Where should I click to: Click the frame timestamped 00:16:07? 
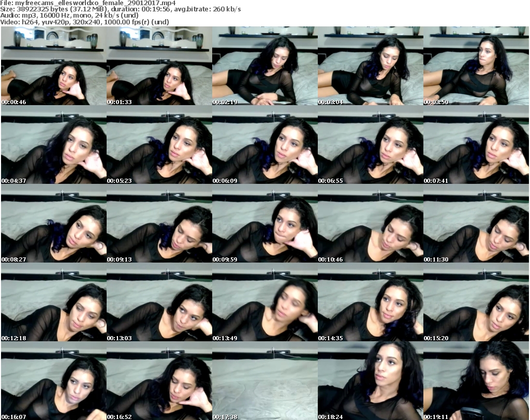tap(53, 381)
